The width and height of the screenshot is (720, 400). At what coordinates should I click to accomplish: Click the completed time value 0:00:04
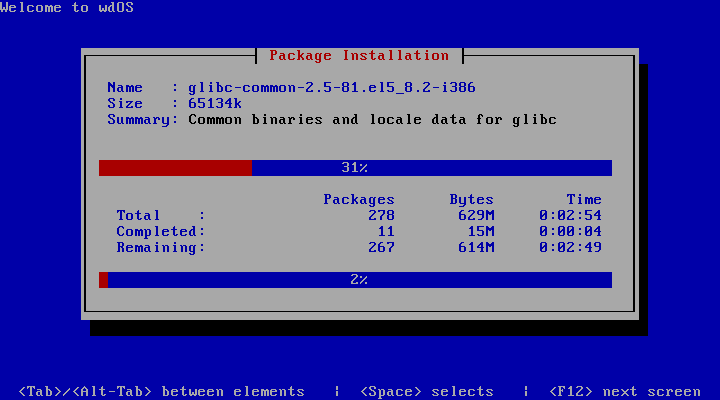coord(570,232)
